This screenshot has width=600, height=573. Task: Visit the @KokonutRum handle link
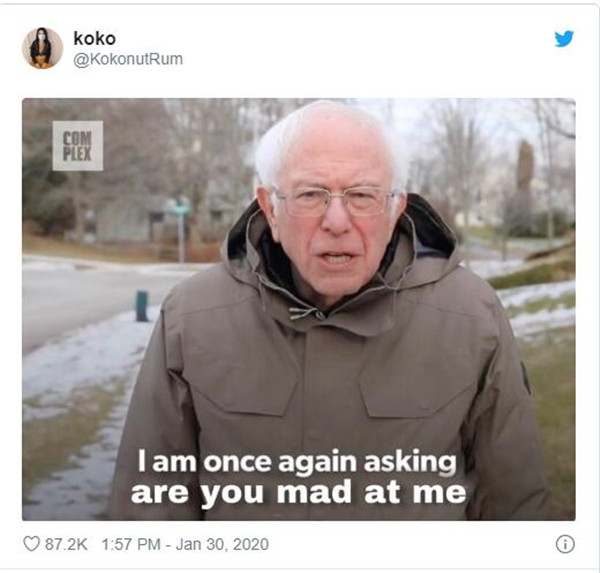click(x=128, y=59)
